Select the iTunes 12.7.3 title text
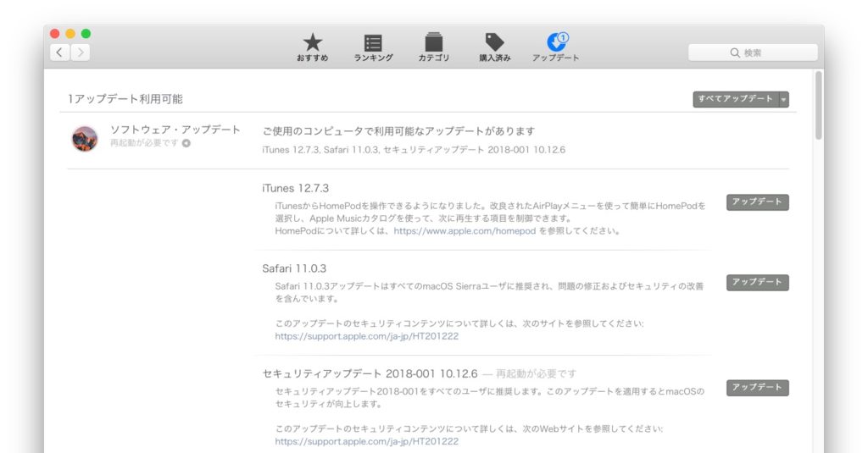This screenshot has width=868, height=453. coord(296,188)
